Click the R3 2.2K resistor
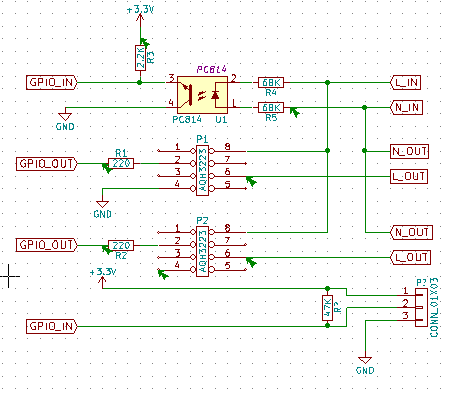Image resolution: width=452 pixels, height=394 pixels. click(x=140, y=58)
